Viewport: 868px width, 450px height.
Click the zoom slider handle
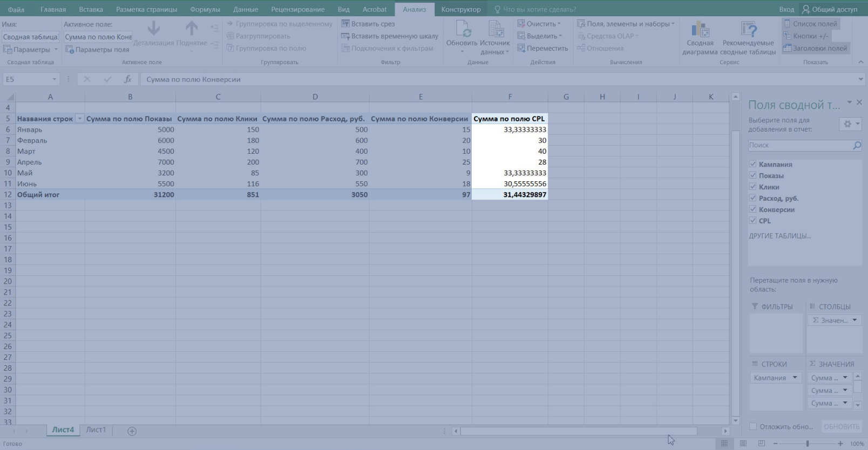(x=808, y=444)
